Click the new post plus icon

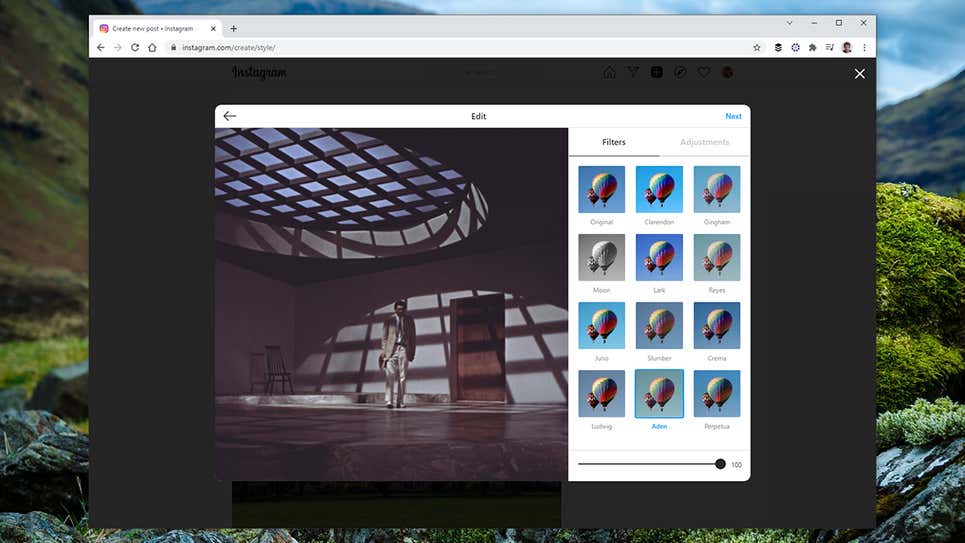pos(657,72)
